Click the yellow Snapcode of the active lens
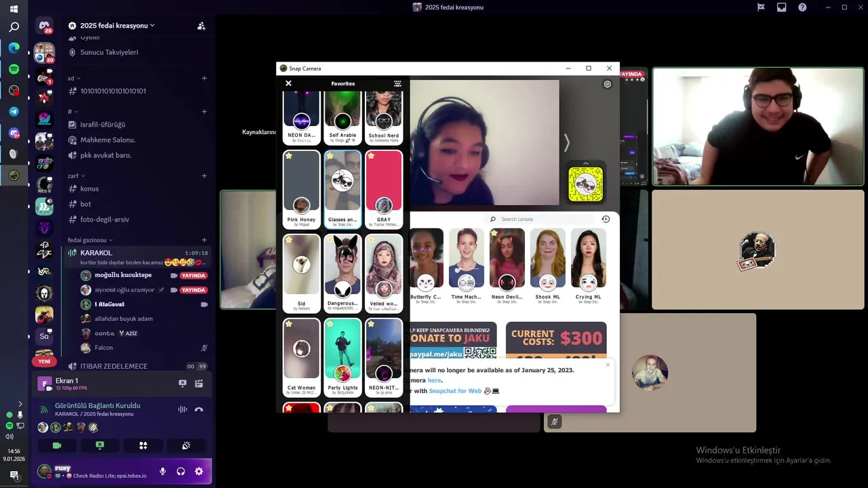Screen dimensions: 868x488 point(585,185)
